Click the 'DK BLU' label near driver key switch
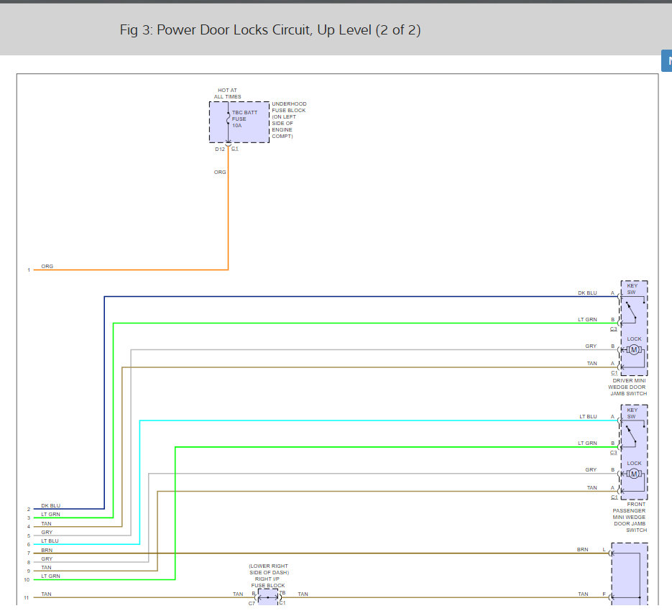Screen dimensions: 672x616 (x=587, y=293)
